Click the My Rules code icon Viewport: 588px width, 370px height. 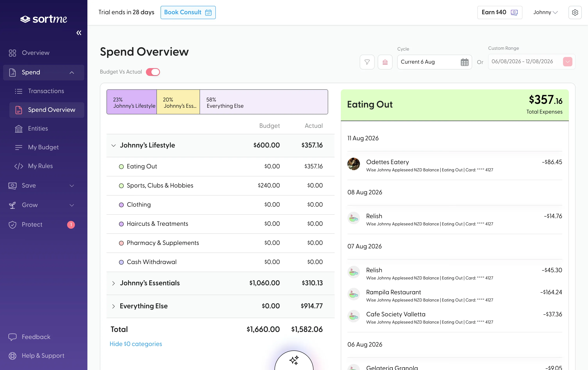[19, 166]
